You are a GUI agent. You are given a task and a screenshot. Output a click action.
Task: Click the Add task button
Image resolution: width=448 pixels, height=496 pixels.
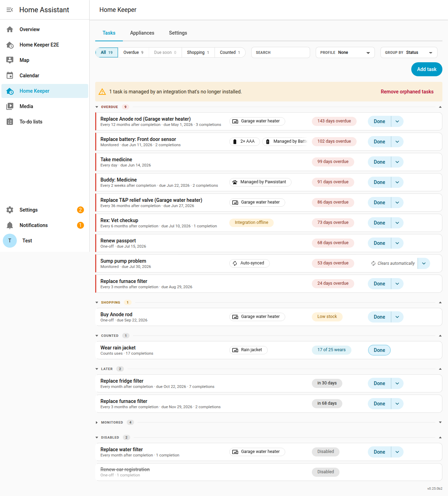427,69
